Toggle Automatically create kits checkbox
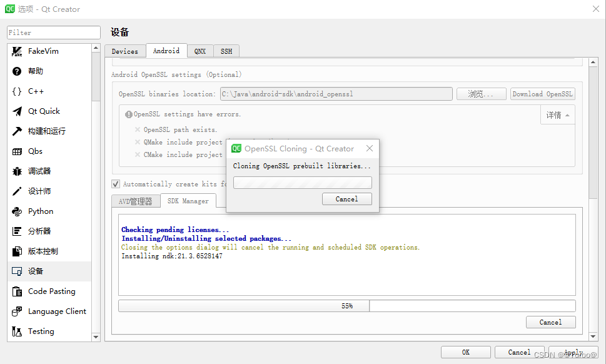This screenshot has height=364, width=606. click(116, 184)
